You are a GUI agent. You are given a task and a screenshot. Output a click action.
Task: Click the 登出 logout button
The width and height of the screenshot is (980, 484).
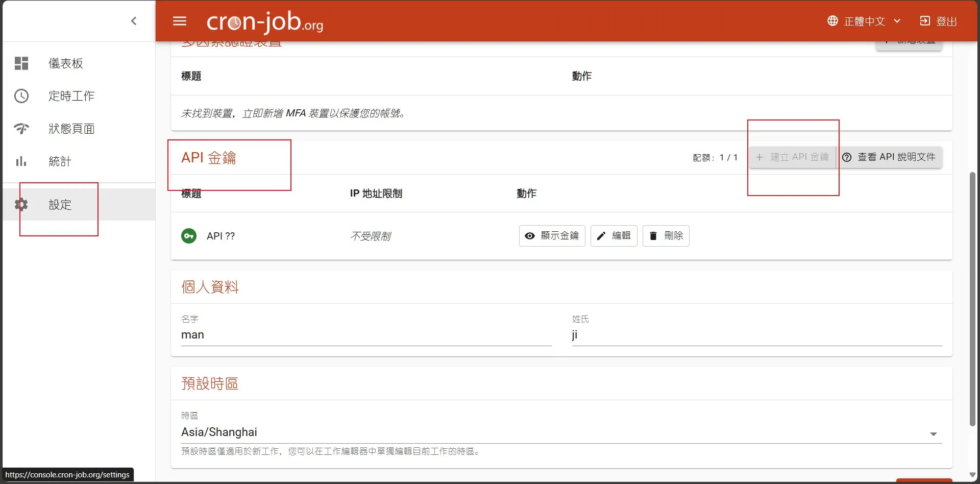coord(938,21)
